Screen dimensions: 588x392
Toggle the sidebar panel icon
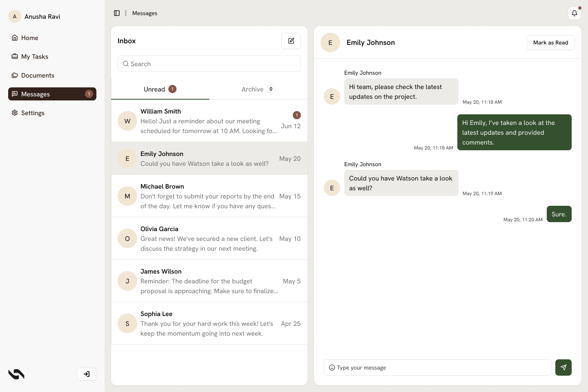pos(117,13)
